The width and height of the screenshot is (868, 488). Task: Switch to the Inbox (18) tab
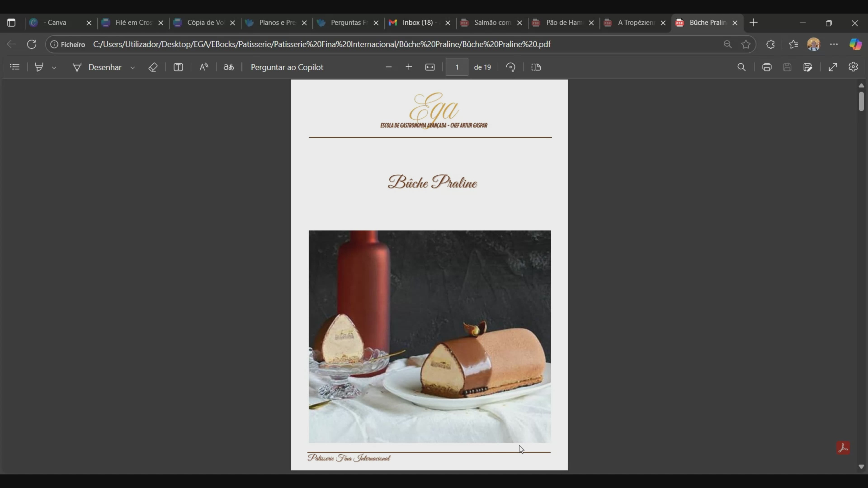[x=418, y=23]
